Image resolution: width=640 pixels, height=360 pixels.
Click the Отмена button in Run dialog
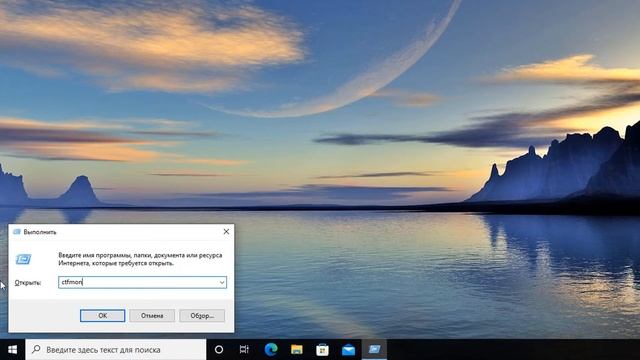pos(152,316)
